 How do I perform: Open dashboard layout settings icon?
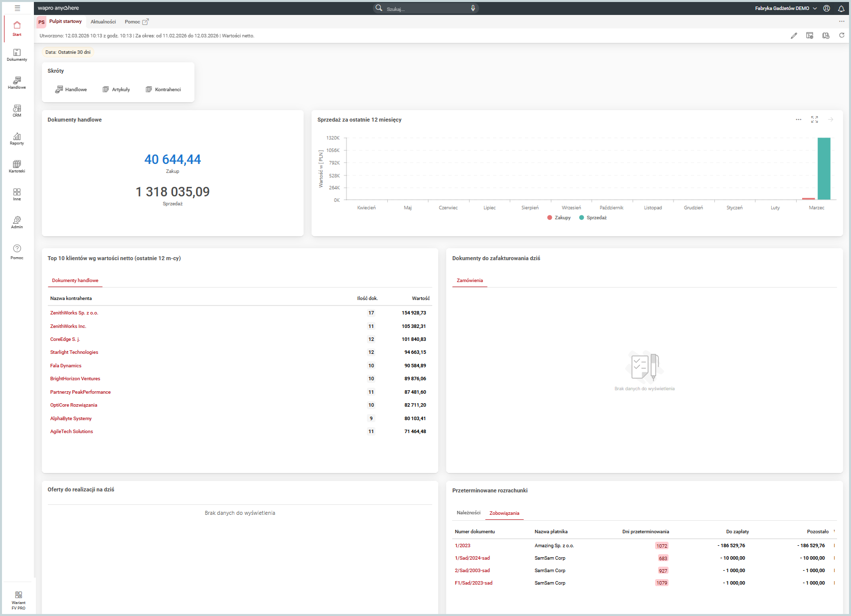(810, 35)
